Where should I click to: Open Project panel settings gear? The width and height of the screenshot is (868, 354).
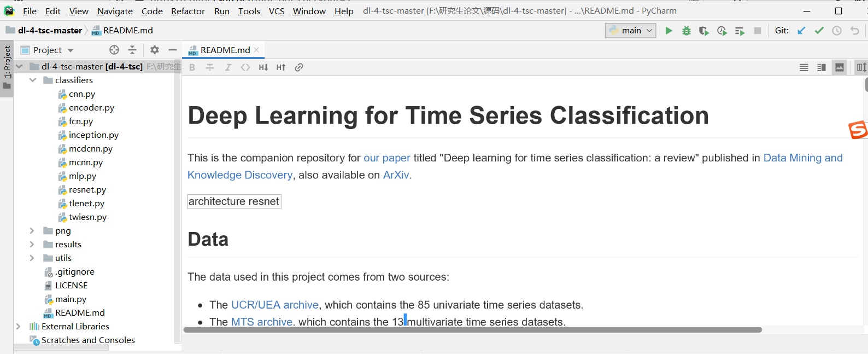(x=154, y=50)
